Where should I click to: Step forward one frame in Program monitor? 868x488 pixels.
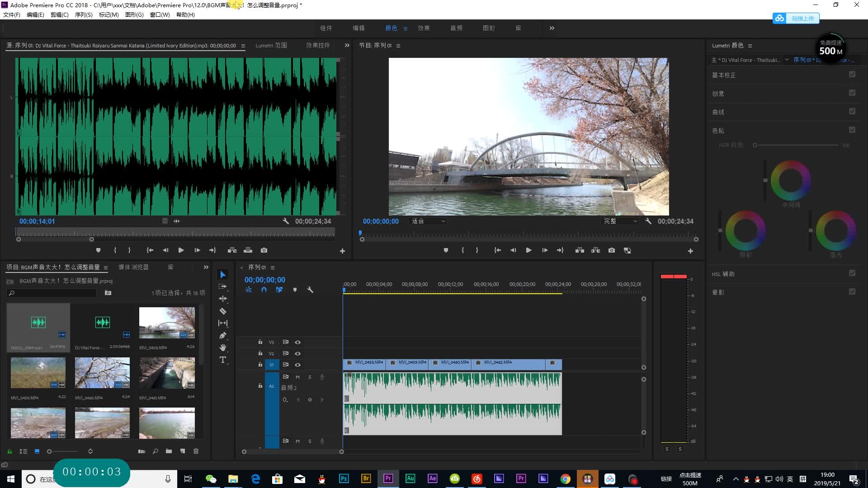tap(545, 250)
